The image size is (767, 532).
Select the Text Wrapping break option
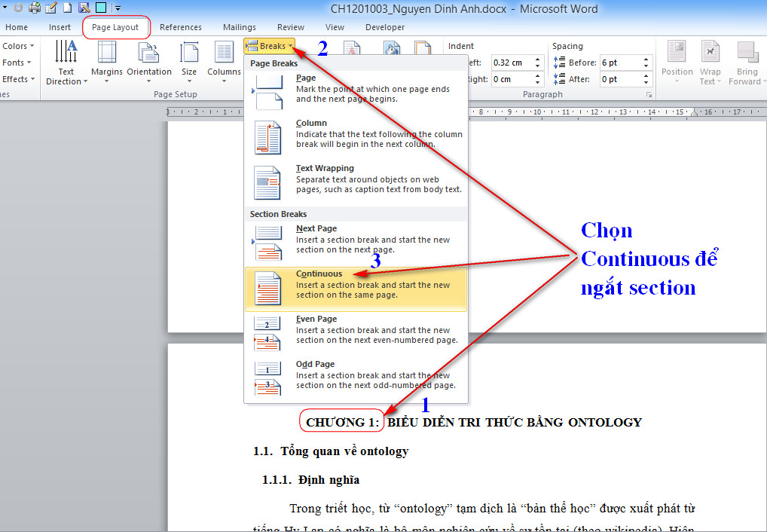point(356,182)
